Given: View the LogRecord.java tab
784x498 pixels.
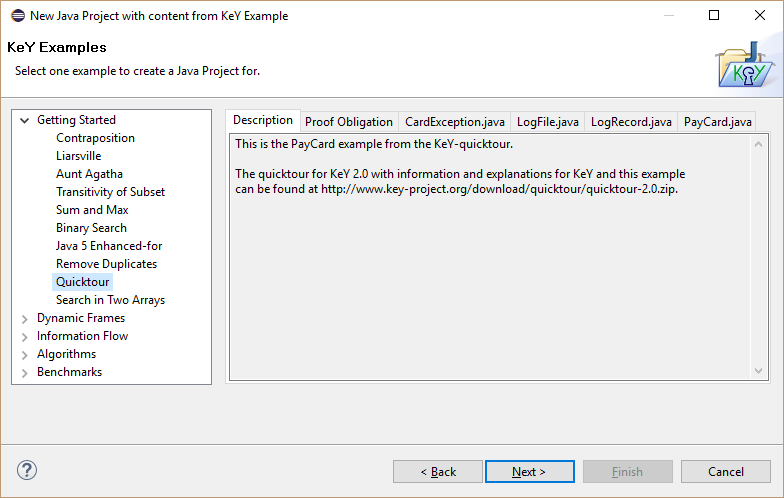Looking at the screenshot, I should (x=631, y=122).
